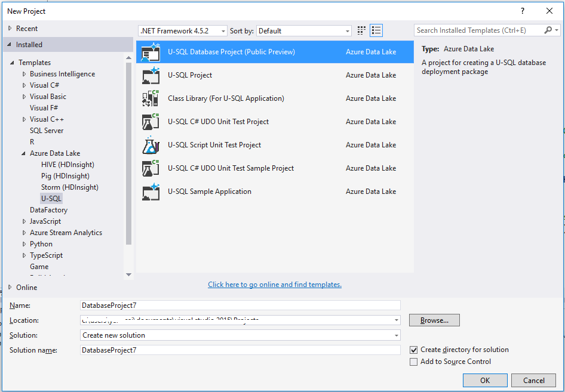This screenshot has width=565, height=392.
Task: Uncheck Create directory for solution
Action: [413, 349]
